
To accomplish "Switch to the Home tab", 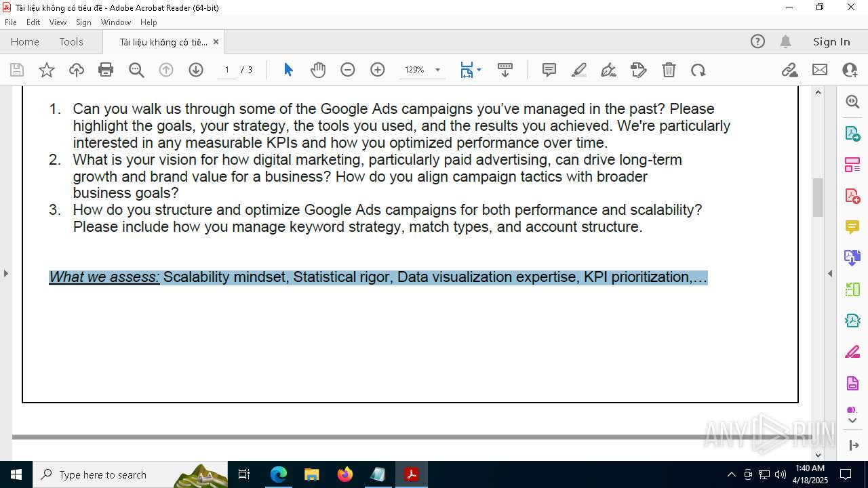I will pyautogui.click(x=25, y=41).
